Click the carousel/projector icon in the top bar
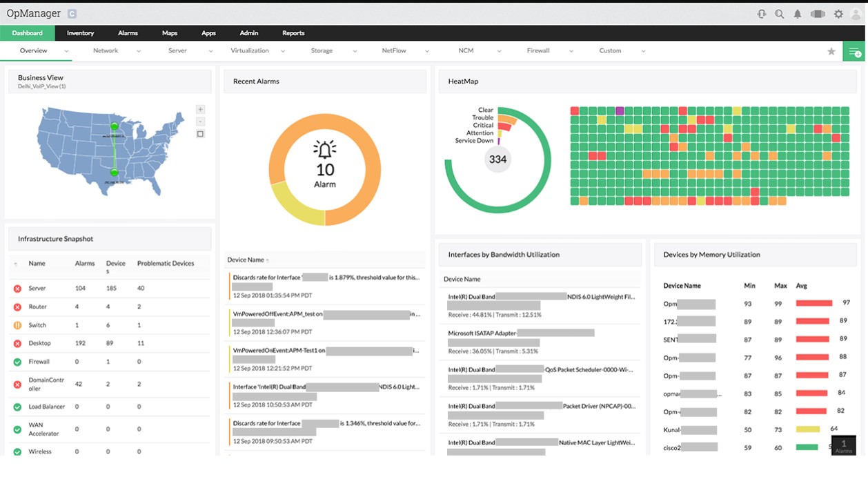This screenshot has width=868, height=477. (818, 14)
